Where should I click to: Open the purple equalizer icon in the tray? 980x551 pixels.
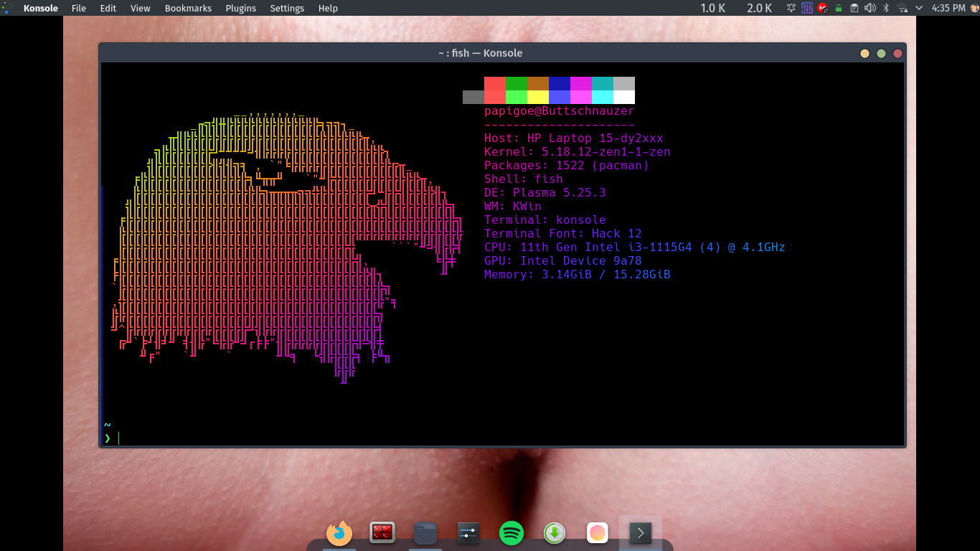807,8
